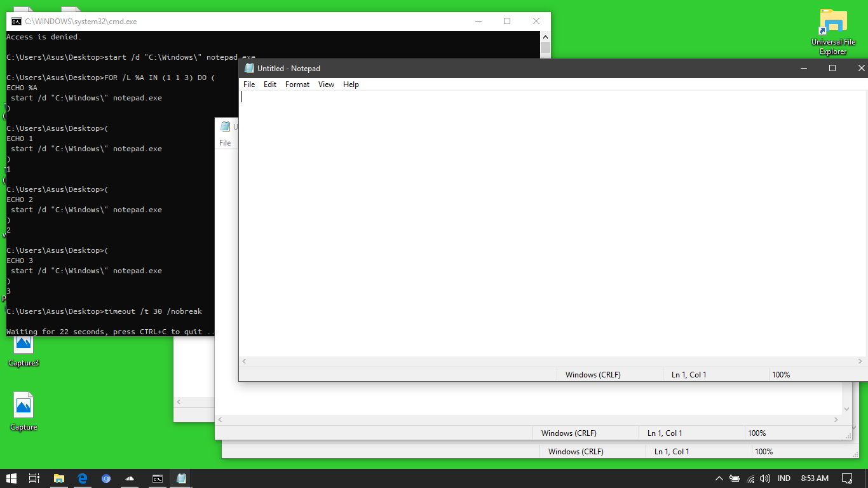Open File menu of the Notepad behind

pos(225,143)
